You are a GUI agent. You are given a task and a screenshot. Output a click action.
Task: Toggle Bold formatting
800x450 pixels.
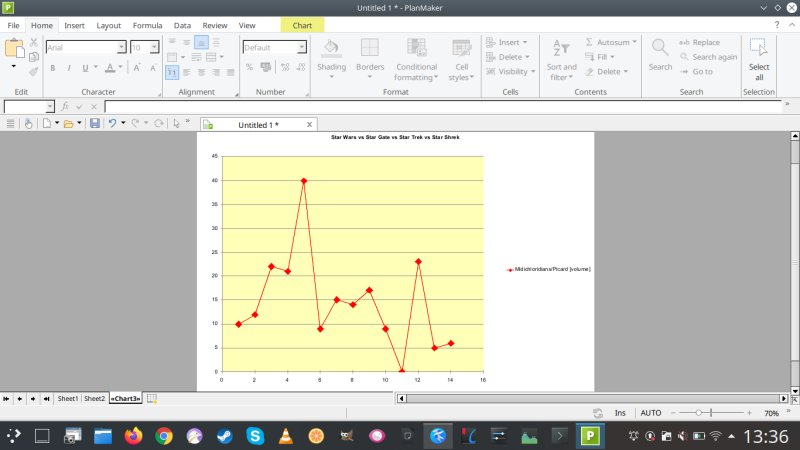pyautogui.click(x=53, y=68)
